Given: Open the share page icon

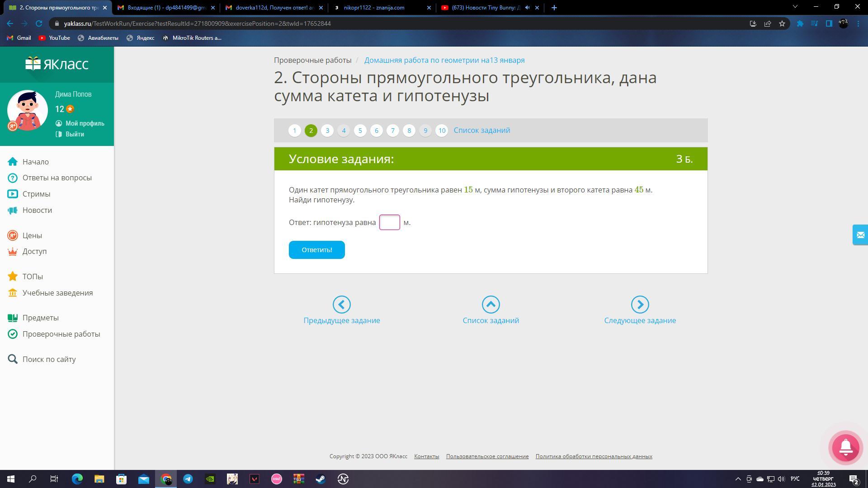Looking at the screenshot, I should tap(768, 23).
